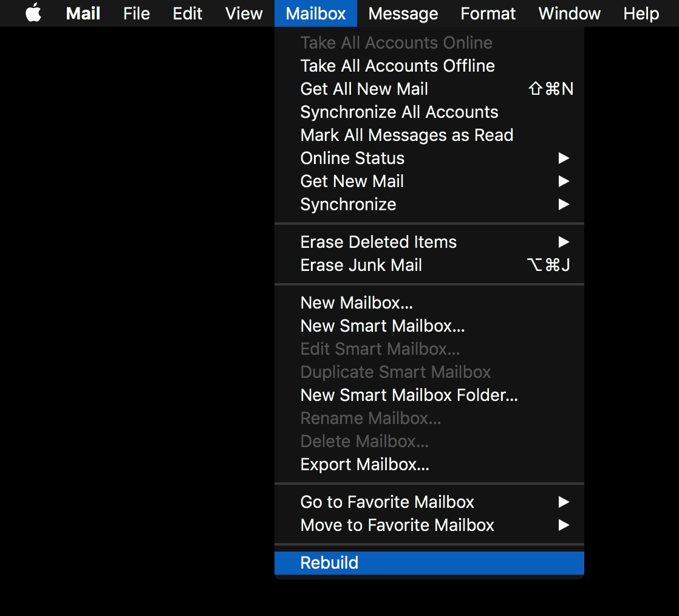Open the Help menu
The height and width of the screenshot is (616, 679).
[x=641, y=13]
